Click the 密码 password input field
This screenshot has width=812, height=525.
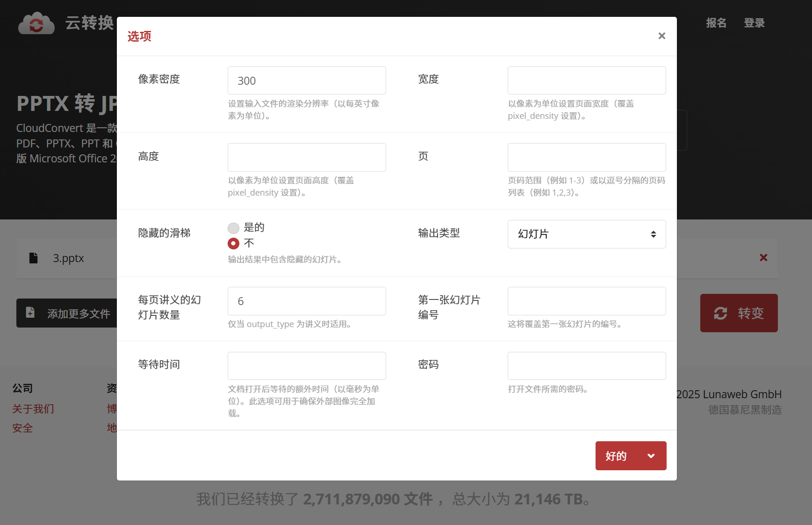pyautogui.click(x=587, y=365)
